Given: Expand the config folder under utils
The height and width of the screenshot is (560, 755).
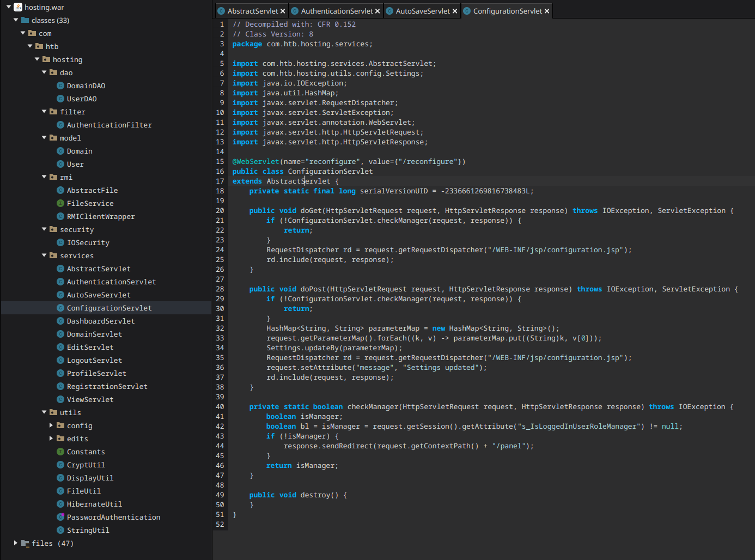Looking at the screenshot, I should (x=51, y=425).
